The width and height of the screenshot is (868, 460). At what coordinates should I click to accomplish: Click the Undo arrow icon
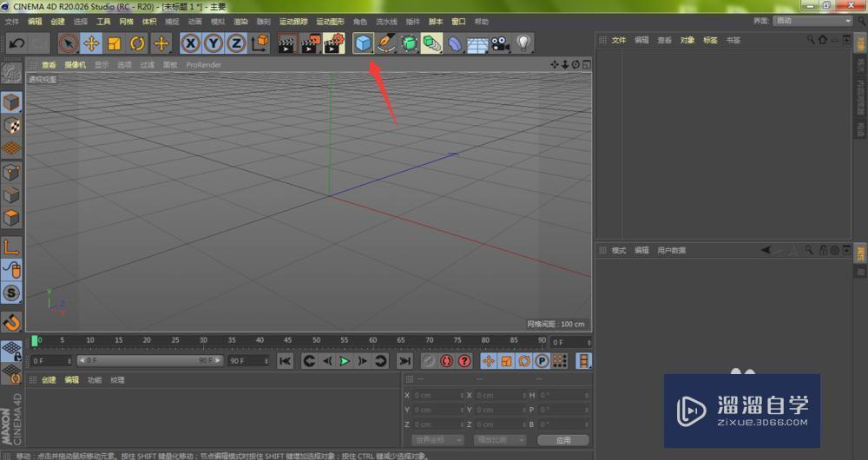pyautogui.click(x=16, y=43)
